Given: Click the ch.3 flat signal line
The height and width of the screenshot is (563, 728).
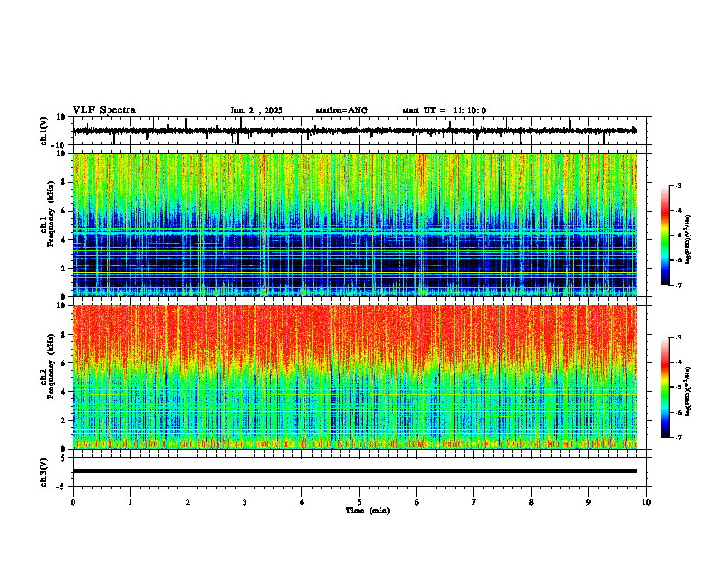Looking at the screenshot, I should (354, 471).
